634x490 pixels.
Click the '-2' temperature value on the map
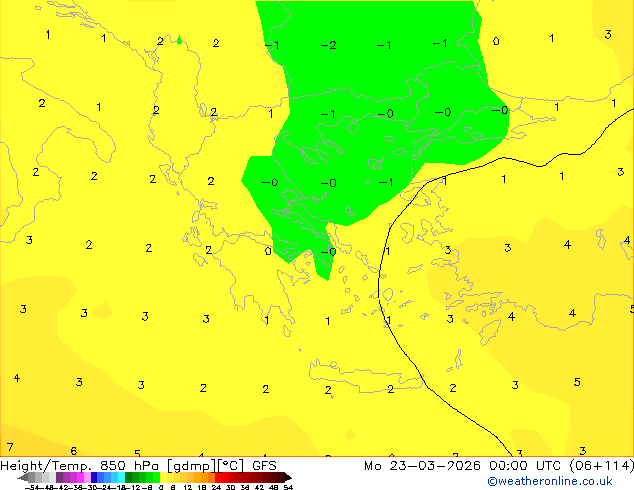pos(328,45)
